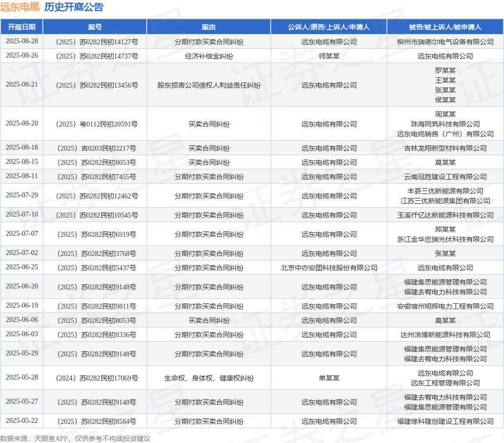This screenshot has width=504, height=443.
Task: Click defendant name 侯某某
Action: (x=445, y=100)
